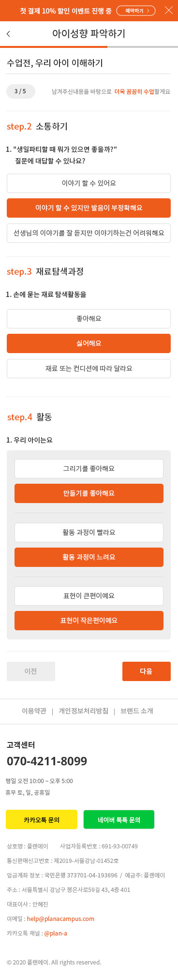Toggle 그리기를 좋아해요 option
This screenshot has width=178, height=980.
click(x=89, y=469)
